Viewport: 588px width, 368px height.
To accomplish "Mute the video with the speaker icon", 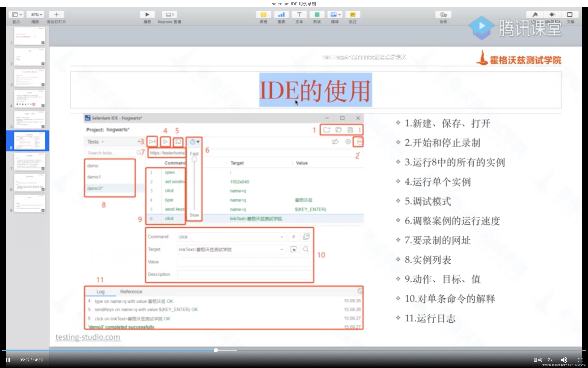I will [x=564, y=360].
